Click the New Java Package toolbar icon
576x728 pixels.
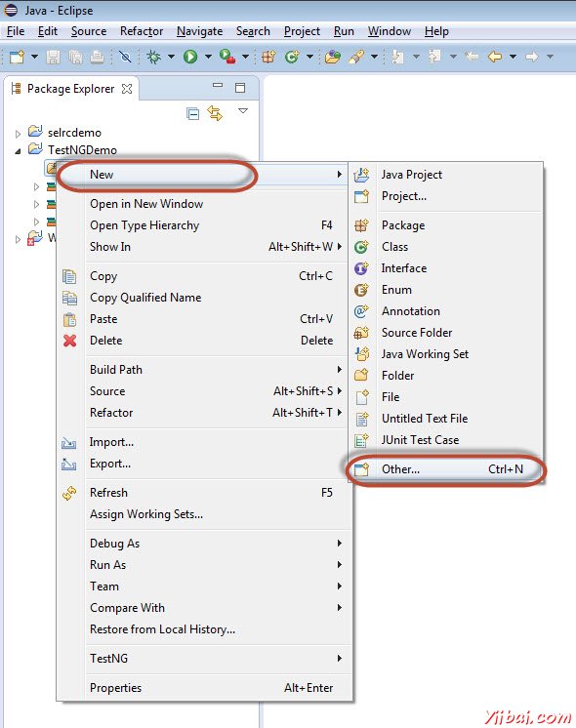(x=268, y=57)
